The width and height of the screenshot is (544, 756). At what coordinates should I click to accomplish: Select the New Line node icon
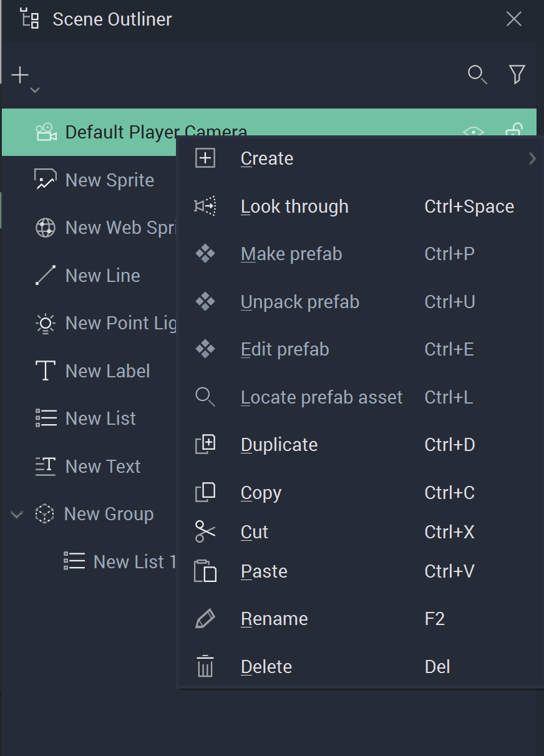pyautogui.click(x=46, y=276)
